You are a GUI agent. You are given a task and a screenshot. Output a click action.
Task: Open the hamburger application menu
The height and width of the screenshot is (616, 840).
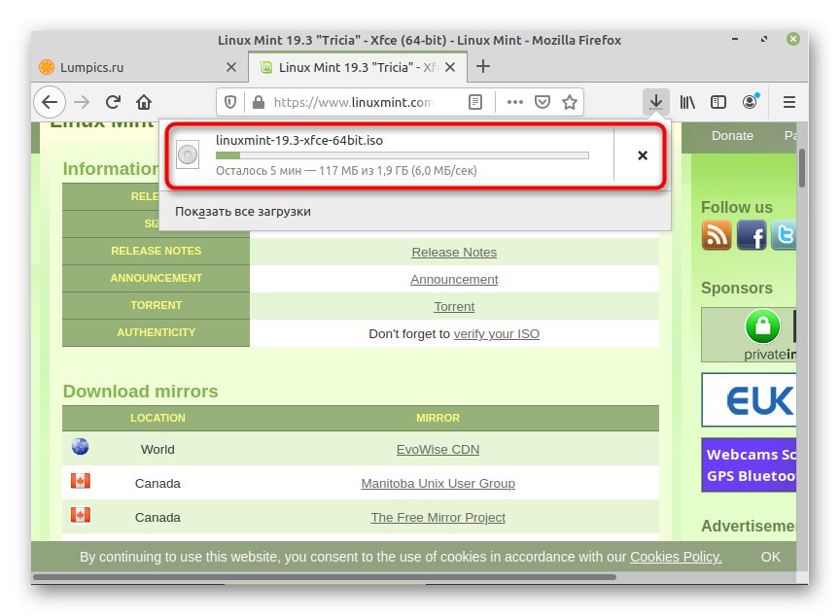tap(788, 102)
